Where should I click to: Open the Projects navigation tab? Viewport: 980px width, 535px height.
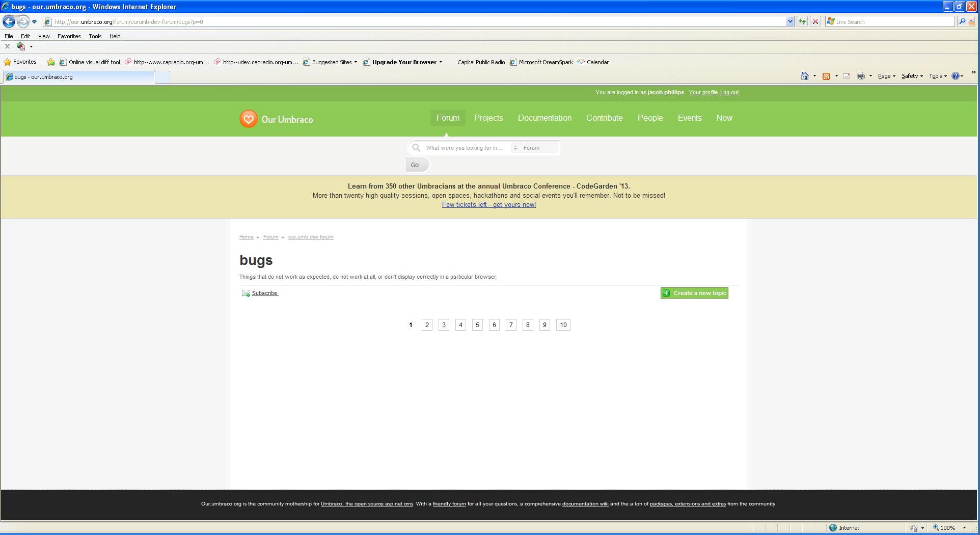click(488, 118)
